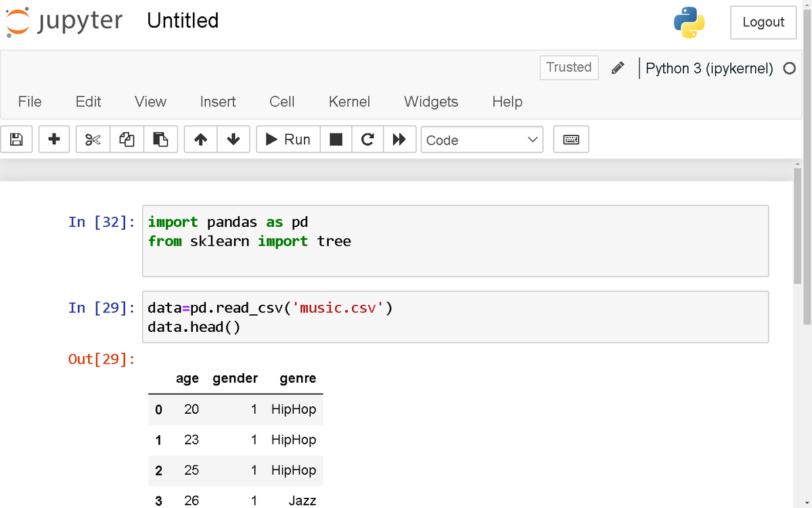The height and width of the screenshot is (508, 812).
Task: Click the 'Jazz' genre cell
Action: pyautogui.click(x=302, y=501)
